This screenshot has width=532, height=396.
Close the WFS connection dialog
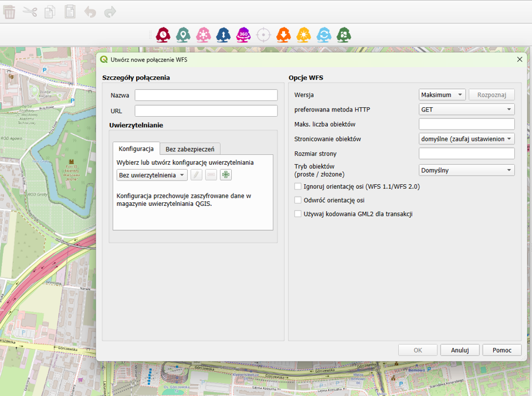point(520,59)
